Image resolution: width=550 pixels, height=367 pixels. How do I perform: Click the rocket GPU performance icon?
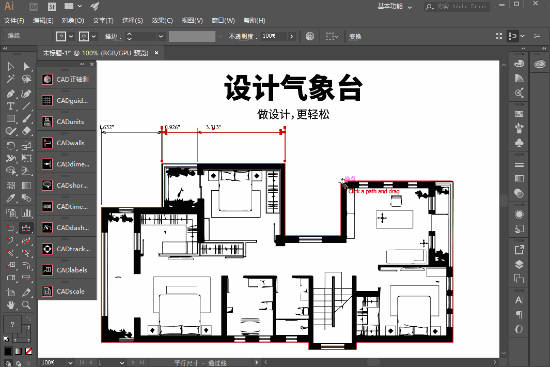[95, 6]
